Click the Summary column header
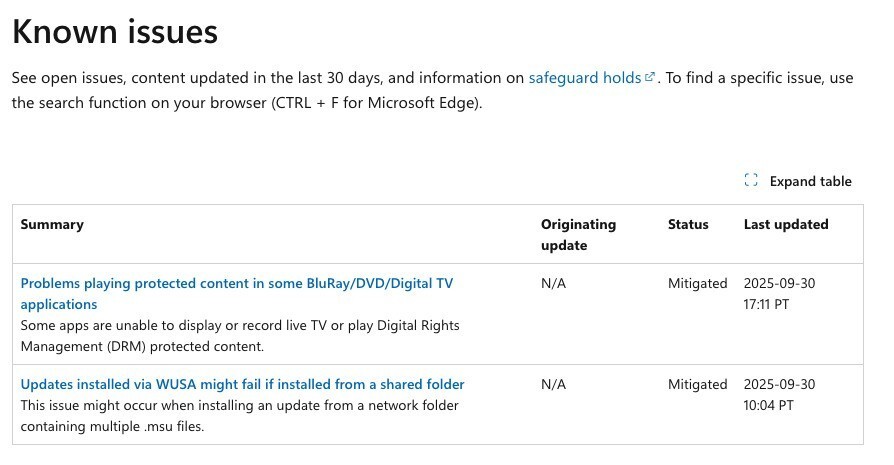Screen dimensions: 894x465 52,225
